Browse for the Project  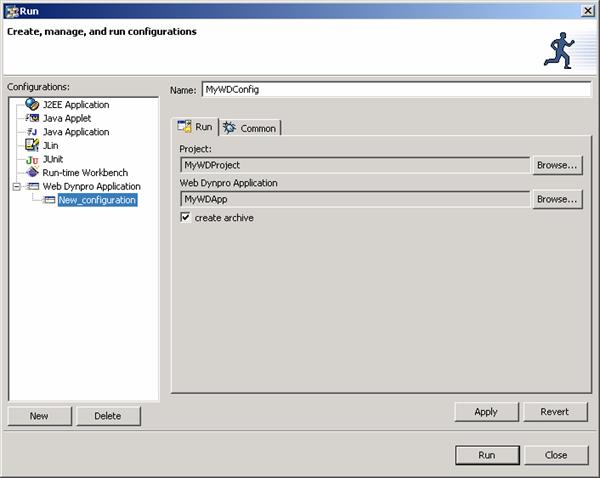556,165
